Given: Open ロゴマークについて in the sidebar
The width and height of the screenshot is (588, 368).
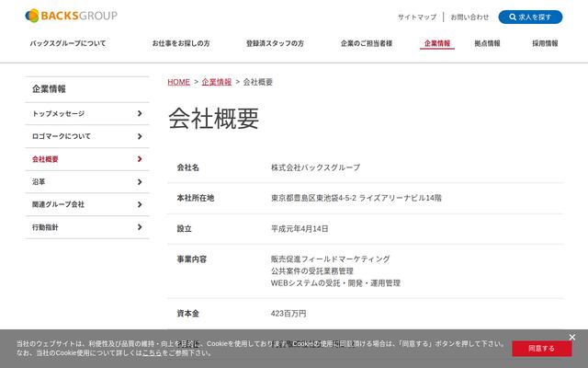Looking at the screenshot, I should [x=87, y=136].
